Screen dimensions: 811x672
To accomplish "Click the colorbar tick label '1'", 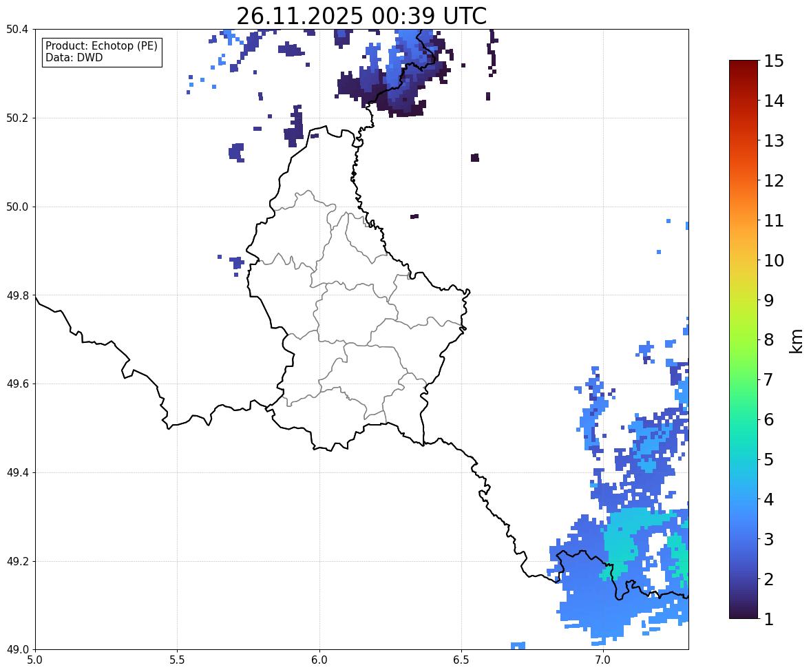I will (769, 619).
